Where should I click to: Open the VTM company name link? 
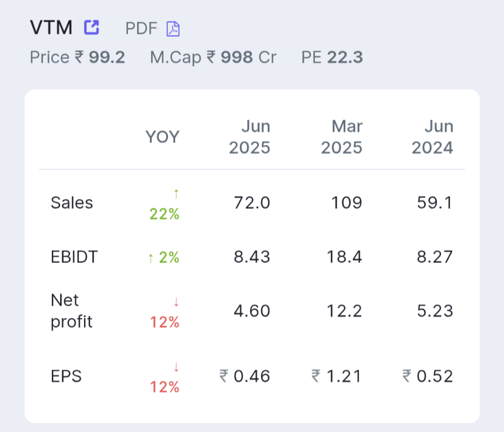click(x=51, y=27)
